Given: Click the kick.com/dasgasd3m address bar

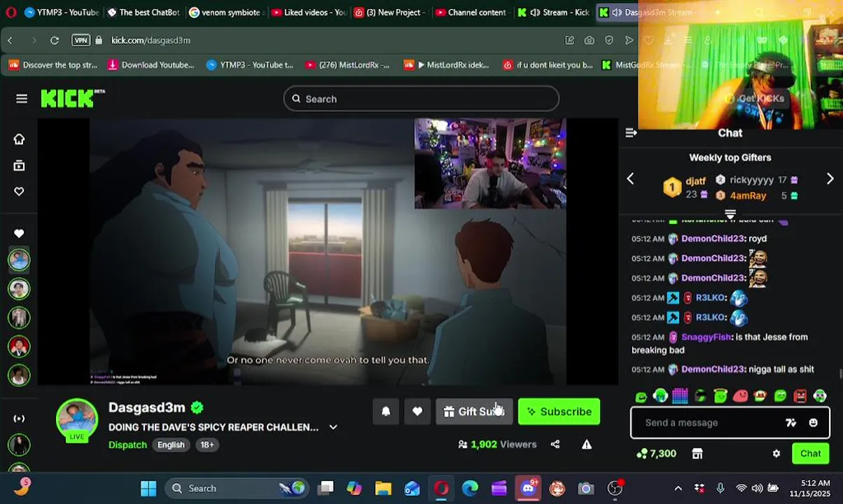Looking at the screenshot, I should [x=151, y=41].
